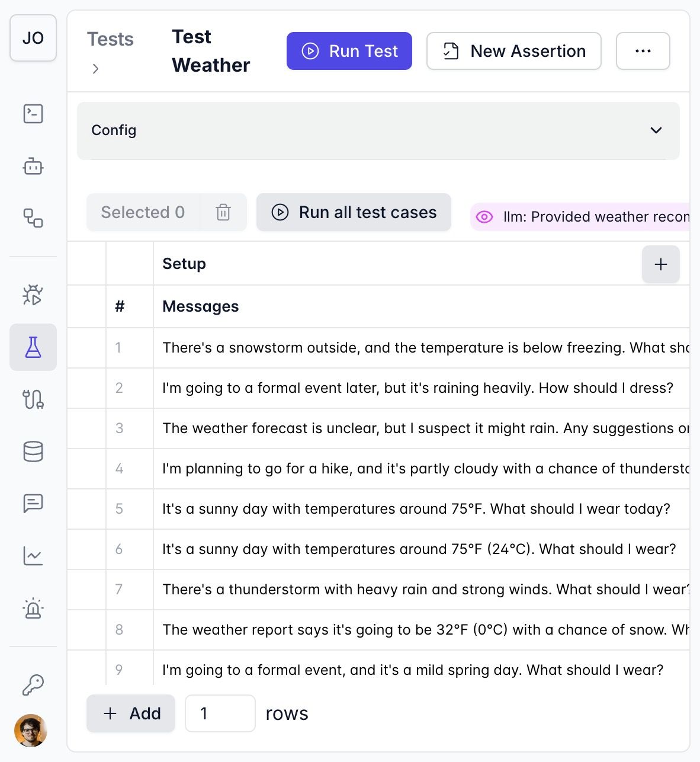Select the flask Tests sidebar item
Image resolution: width=700 pixels, height=762 pixels.
pos(33,347)
